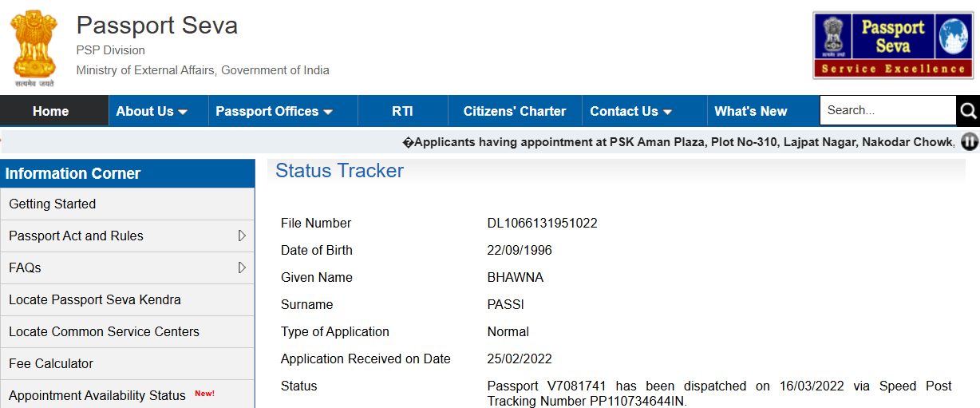Click the search magnifier icon
The height and width of the screenshot is (408, 980).
tap(968, 111)
